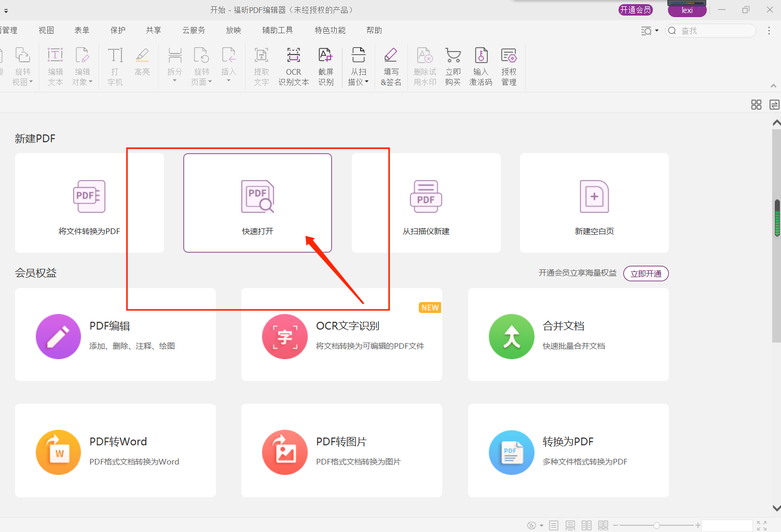Click the 将文件转换为PDF card

pos(89,203)
